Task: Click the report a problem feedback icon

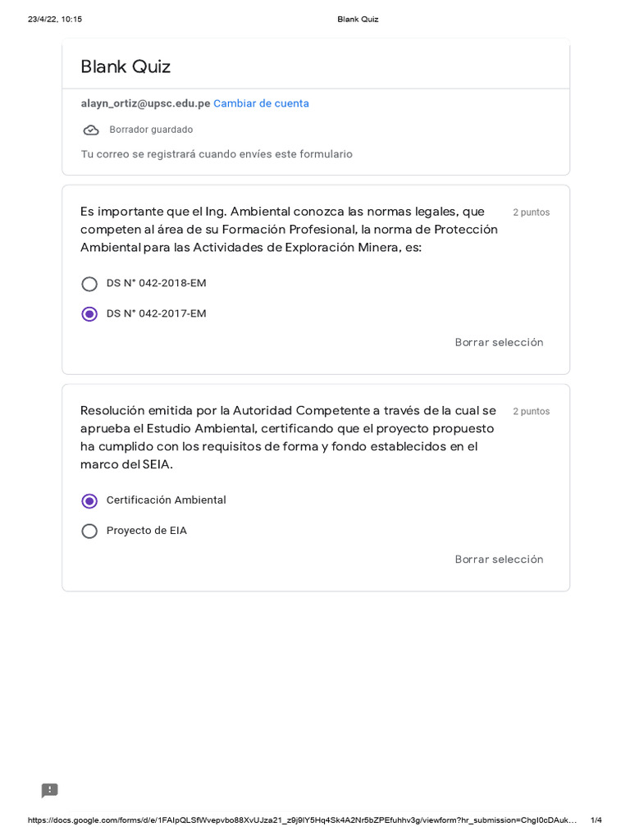Action: [50, 791]
